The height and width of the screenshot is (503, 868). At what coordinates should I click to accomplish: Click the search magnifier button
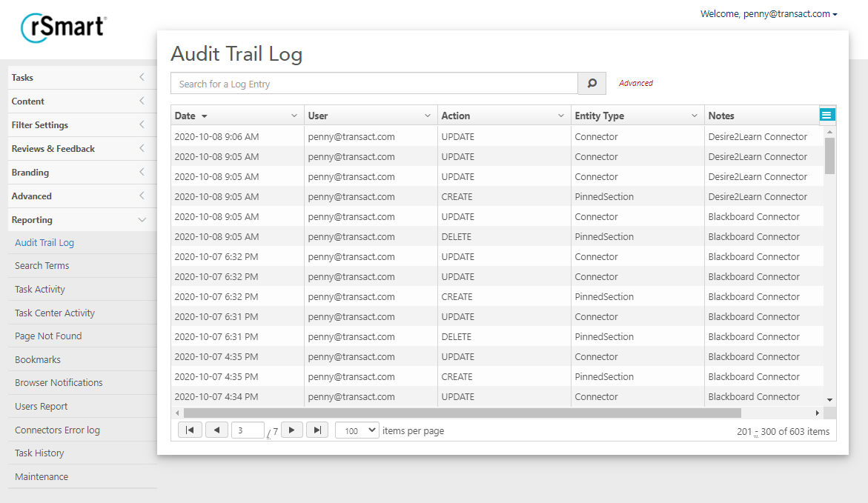[x=592, y=84]
